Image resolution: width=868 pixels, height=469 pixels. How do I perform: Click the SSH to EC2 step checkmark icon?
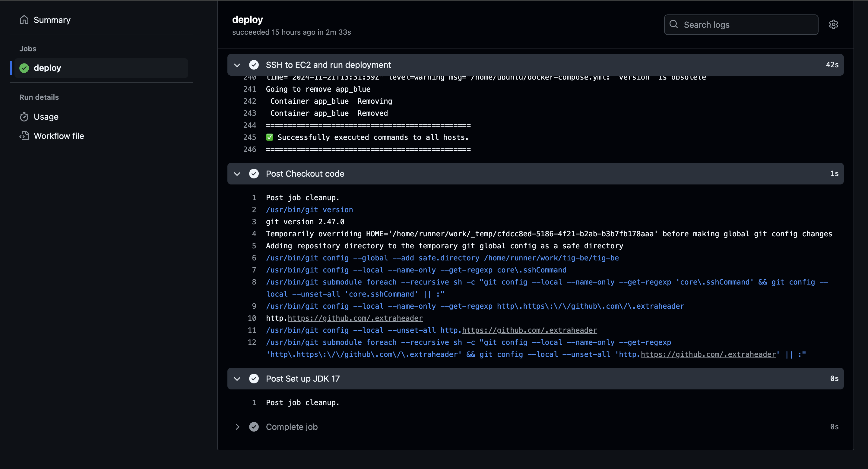[254, 65]
